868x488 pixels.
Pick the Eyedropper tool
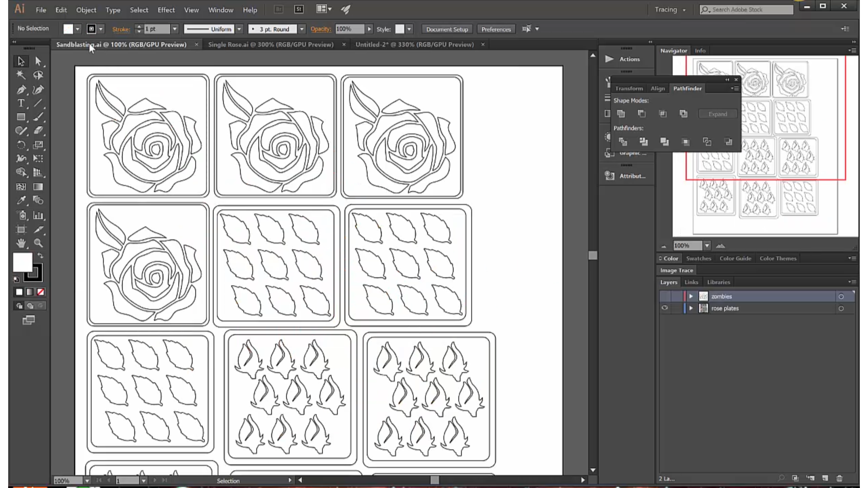[21, 199]
